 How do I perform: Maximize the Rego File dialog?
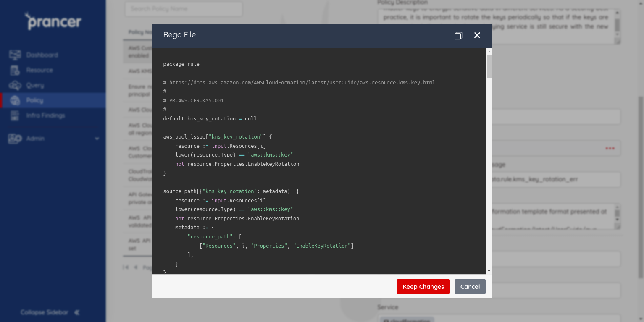(458, 36)
